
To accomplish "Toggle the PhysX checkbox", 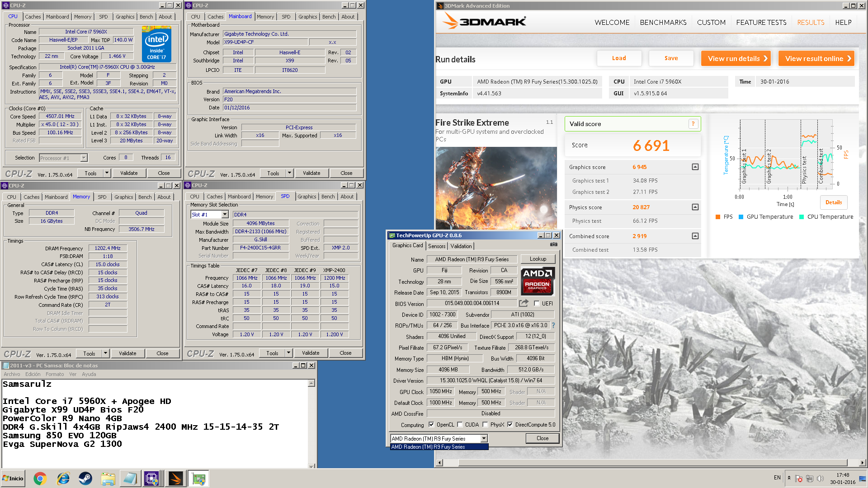I will pyautogui.click(x=485, y=425).
